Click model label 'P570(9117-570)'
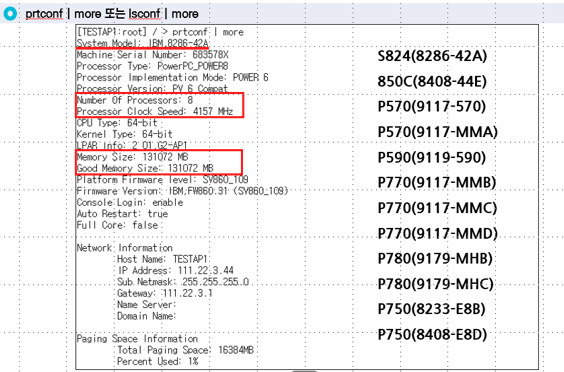This screenshot has height=372, width=564. pos(431,107)
